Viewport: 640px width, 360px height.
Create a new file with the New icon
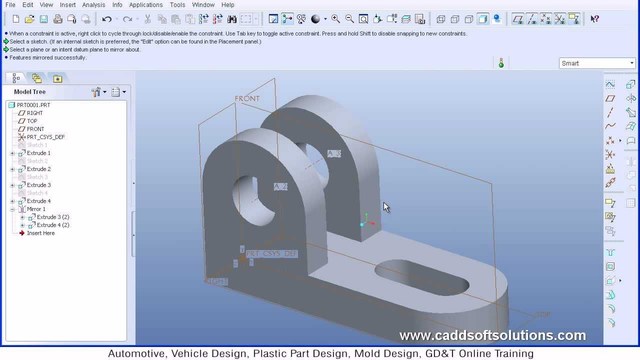16,19
